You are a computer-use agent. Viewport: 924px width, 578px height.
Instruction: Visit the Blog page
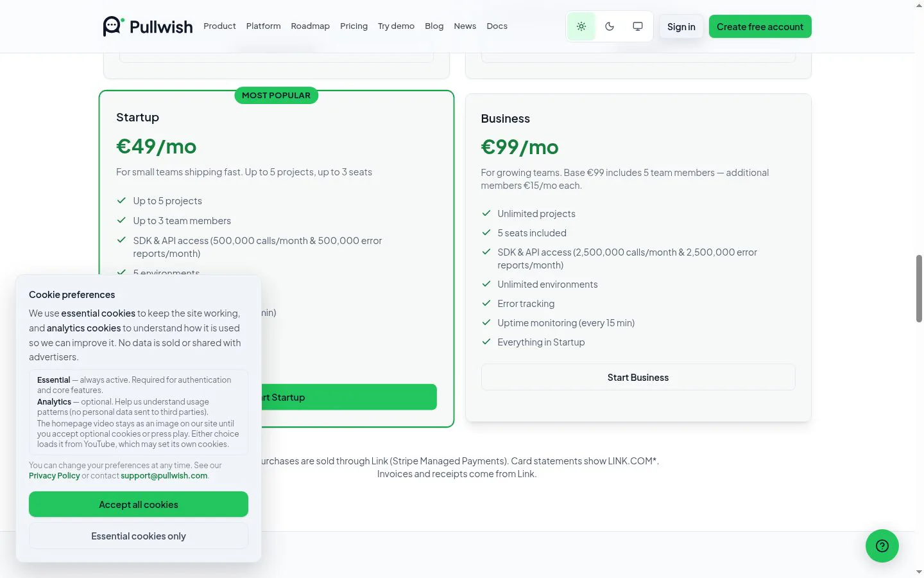click(x=434, y=26)
